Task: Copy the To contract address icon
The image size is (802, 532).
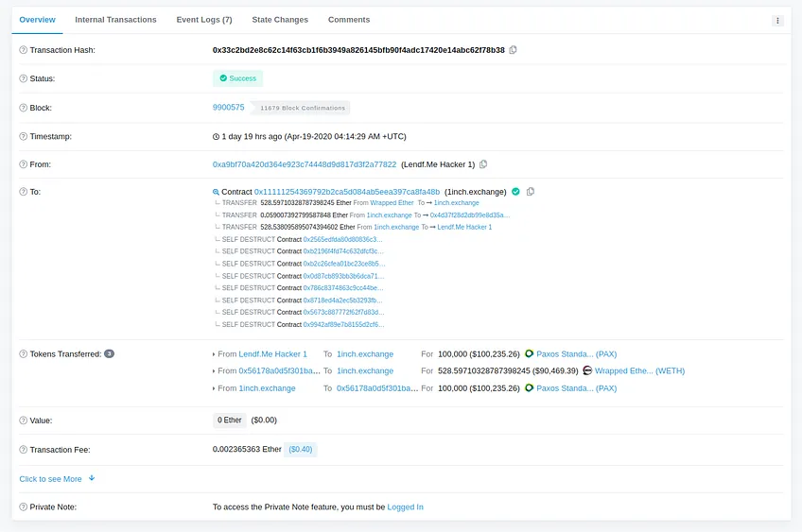Action: pyautogui.click(x=531, y=191)
